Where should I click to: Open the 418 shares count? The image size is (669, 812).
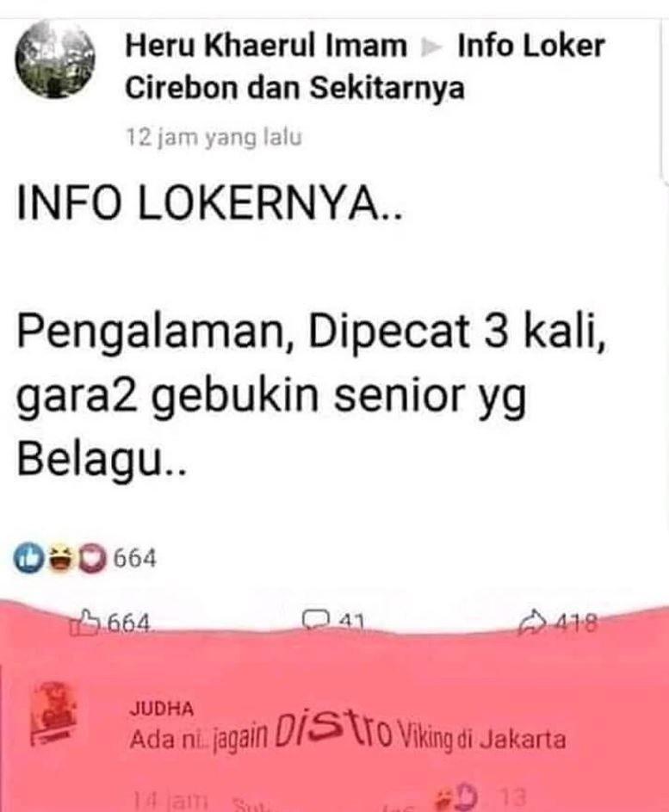(x=576, y=622)
